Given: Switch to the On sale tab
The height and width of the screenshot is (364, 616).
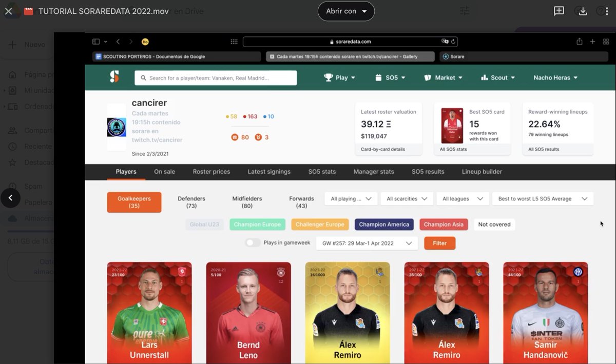Looking at the screenshot, I should pyautogui.click(x=165, y=172).
